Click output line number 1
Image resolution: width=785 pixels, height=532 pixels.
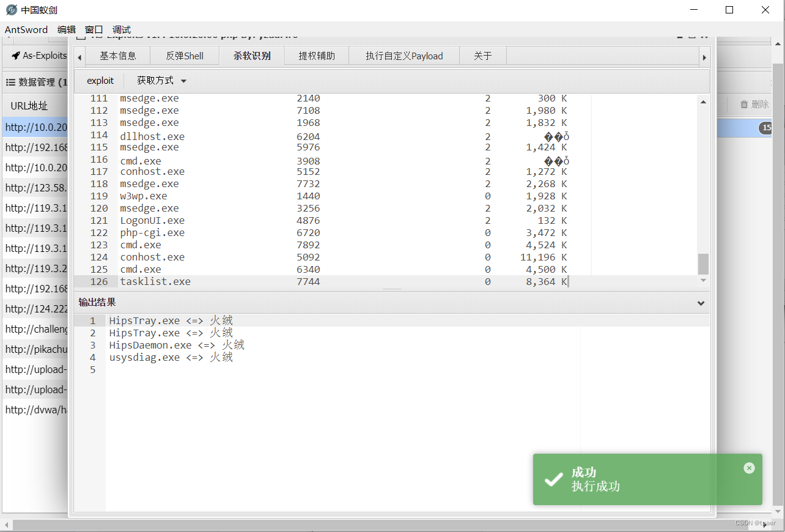pos(93,321)
